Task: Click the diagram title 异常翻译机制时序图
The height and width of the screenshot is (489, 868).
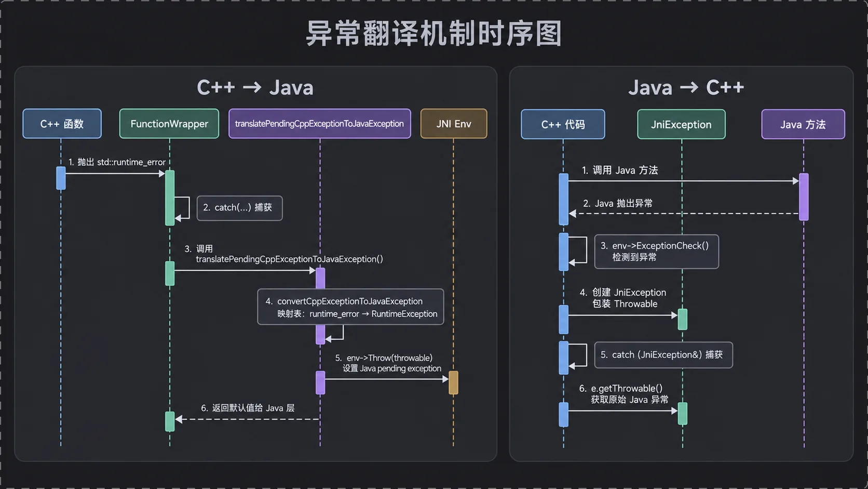Action: click(434, 34)
